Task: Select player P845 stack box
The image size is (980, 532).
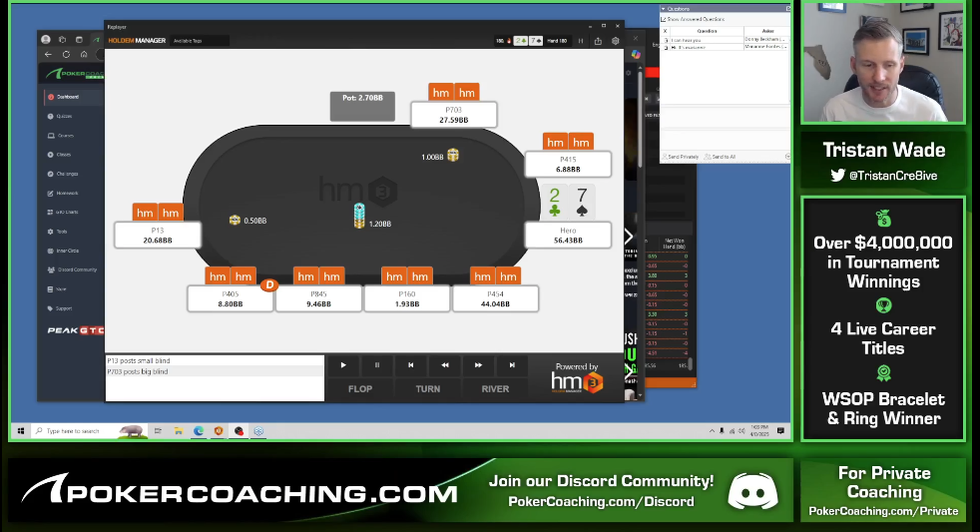Action: pos(318,298)
